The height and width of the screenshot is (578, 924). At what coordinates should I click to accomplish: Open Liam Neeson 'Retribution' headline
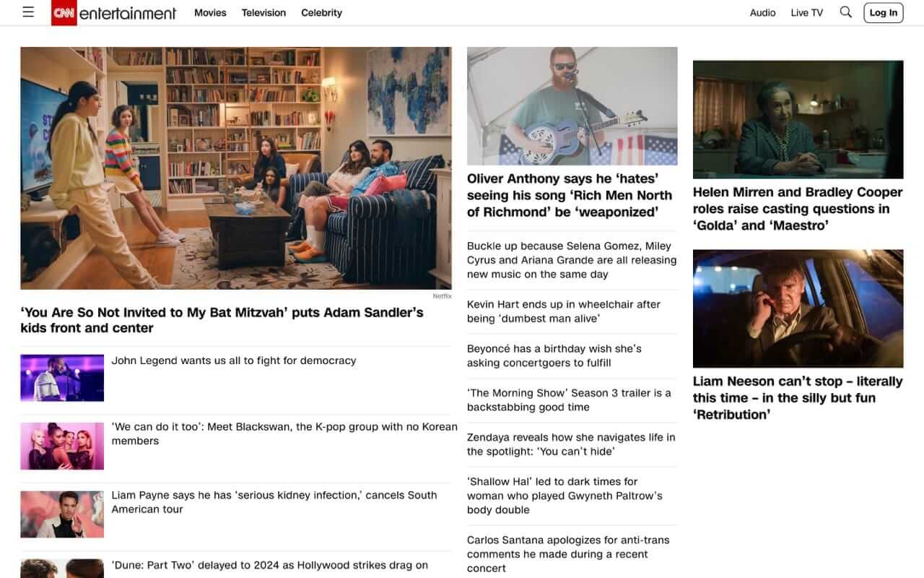(798, 397)
